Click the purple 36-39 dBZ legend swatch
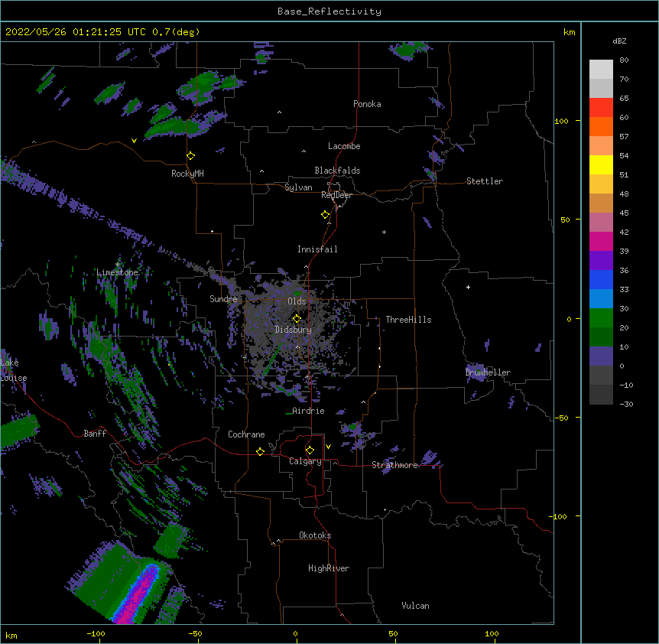The height and width of the screenshot is (644, 659). pyautogui.click(x=601, y=261)
